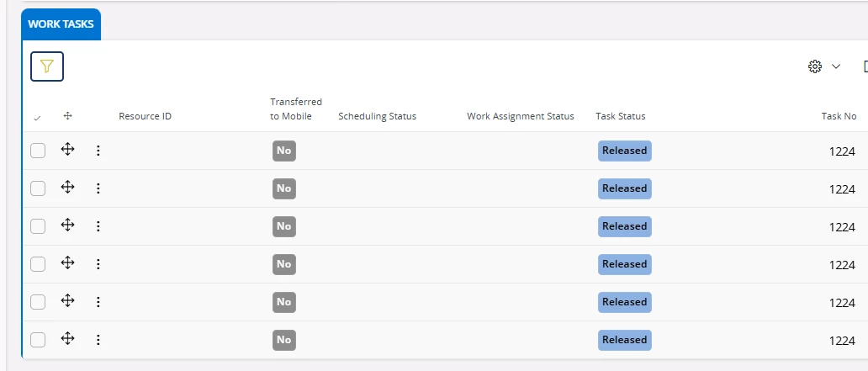Image resolution: width=868 pixels, height=371 pixels.
Task: Click the settings gear icon
Action: [x=814, y=66]
